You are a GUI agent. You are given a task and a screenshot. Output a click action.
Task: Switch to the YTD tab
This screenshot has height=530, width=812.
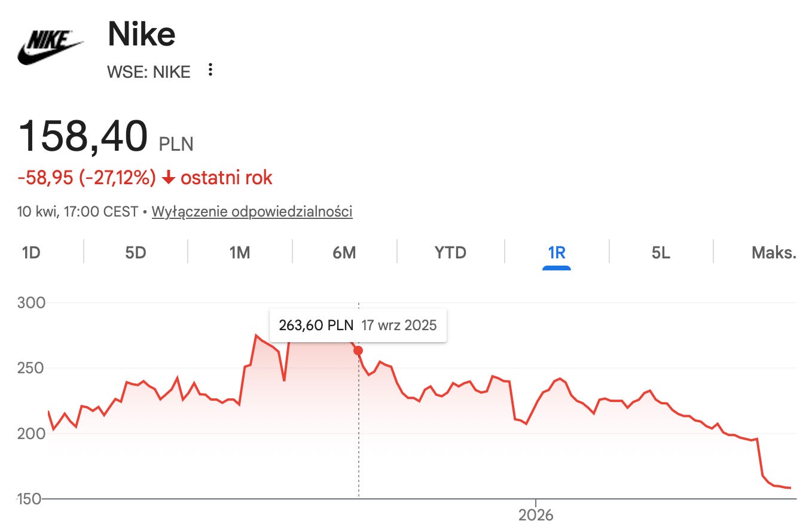point(450,252)
